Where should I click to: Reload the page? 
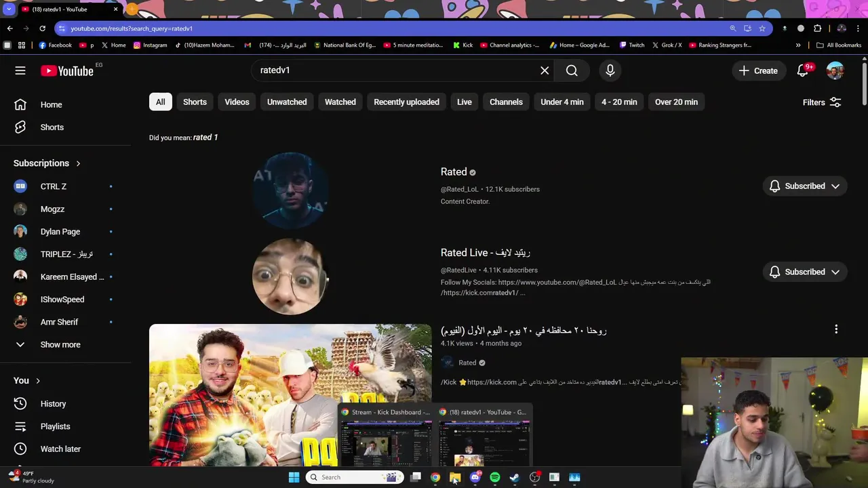click(42, 28)
